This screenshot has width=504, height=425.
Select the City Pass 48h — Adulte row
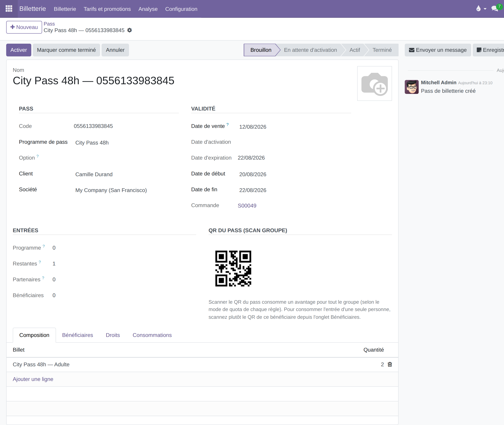[202, 365]
